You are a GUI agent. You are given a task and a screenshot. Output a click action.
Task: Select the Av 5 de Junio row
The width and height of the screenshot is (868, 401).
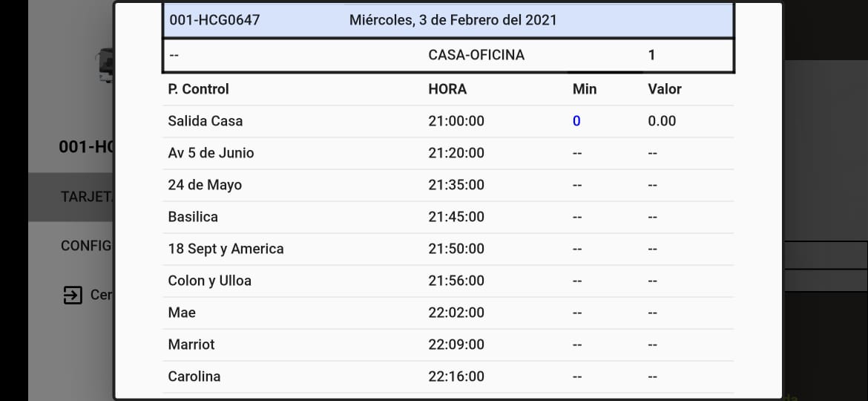click(x=211, y=153)
